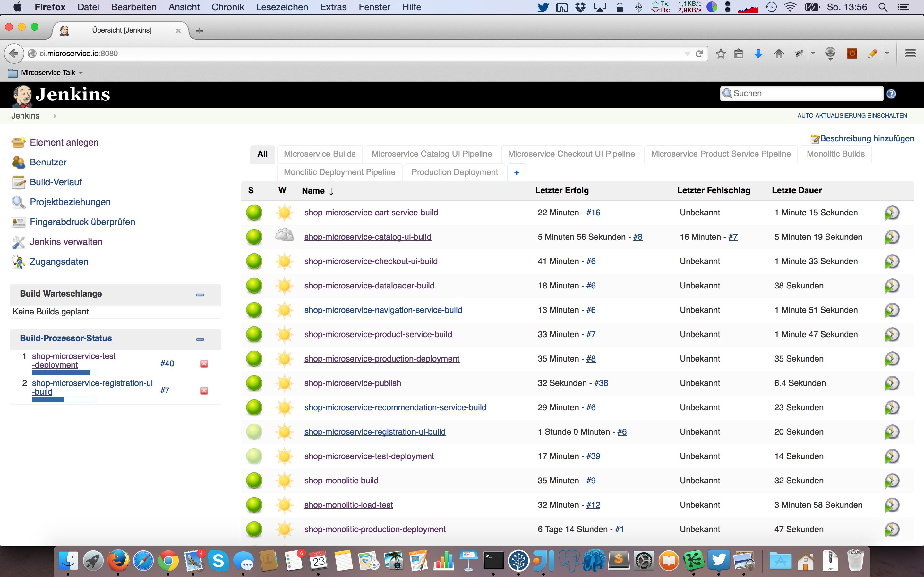
Task: Open the Production Deployment view tab
Action: point(454,172)
